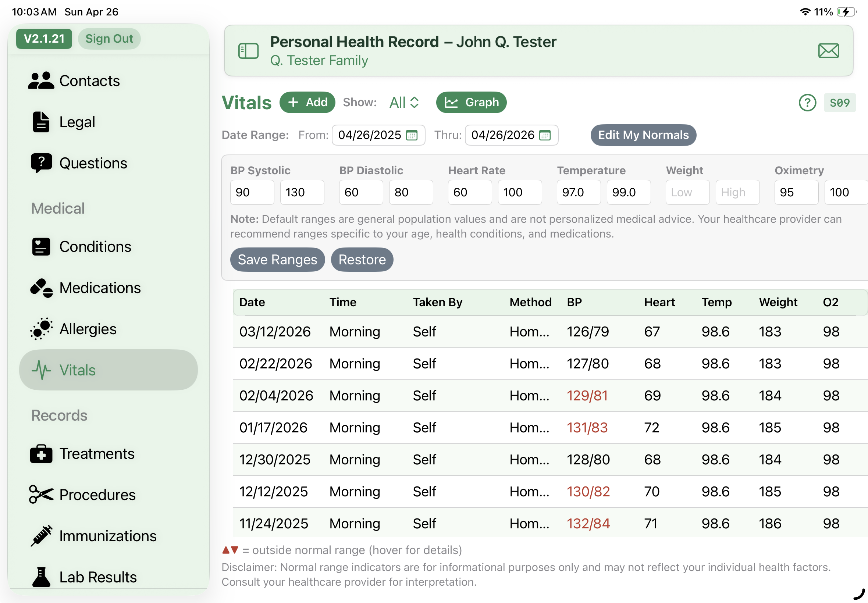Click the Questions bubble icon
Image resolution: width=868 pixels, height=603 pixels.
pos(41,163)
